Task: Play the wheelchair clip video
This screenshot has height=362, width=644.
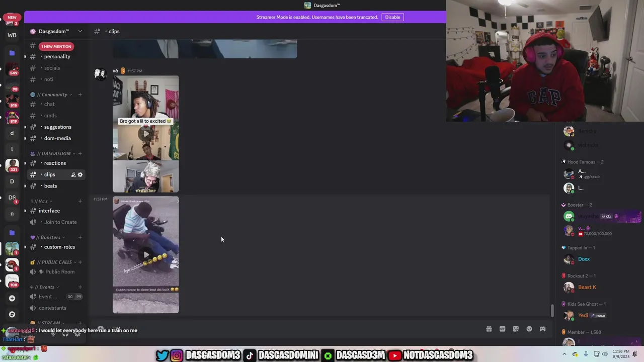Action: 146,255
